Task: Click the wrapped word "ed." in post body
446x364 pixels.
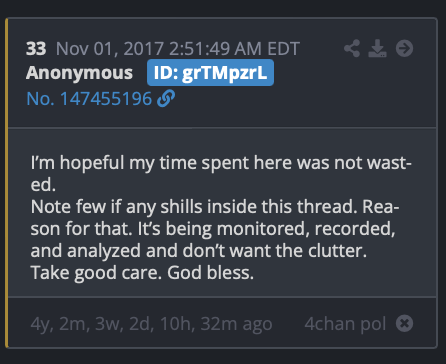Action: pos(43,185)
